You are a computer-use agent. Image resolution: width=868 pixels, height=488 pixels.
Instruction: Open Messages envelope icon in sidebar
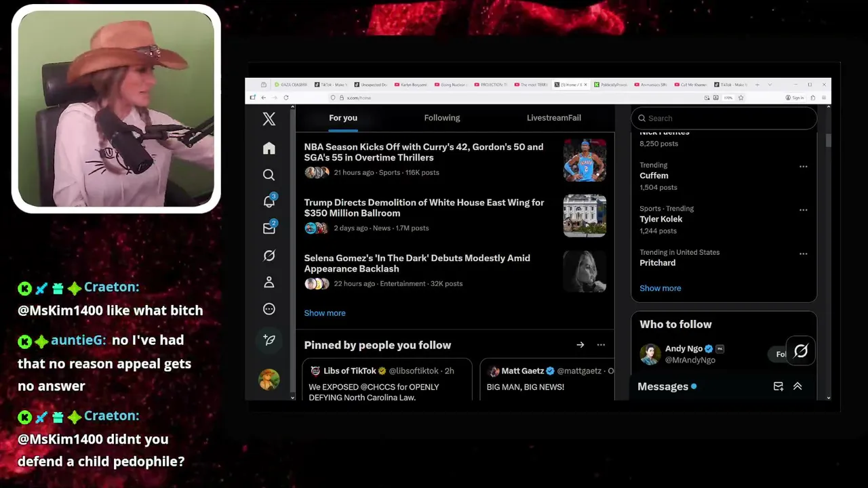[269, 228]
